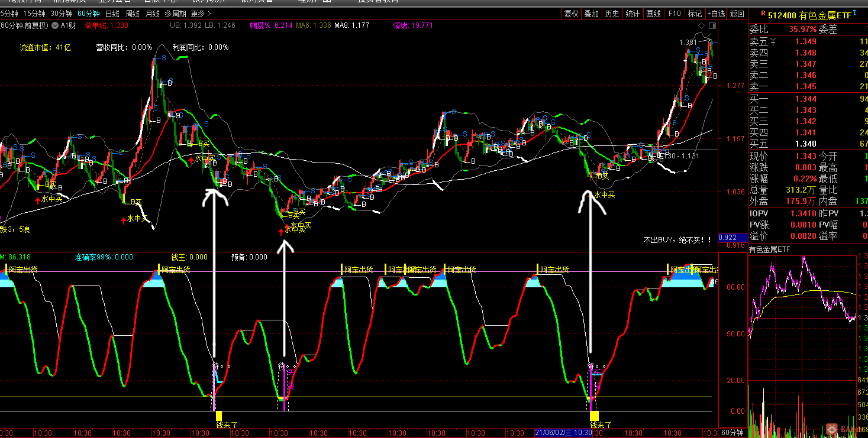
Task: Switch chart to the 30分钟 period
Action: [62, 14]
